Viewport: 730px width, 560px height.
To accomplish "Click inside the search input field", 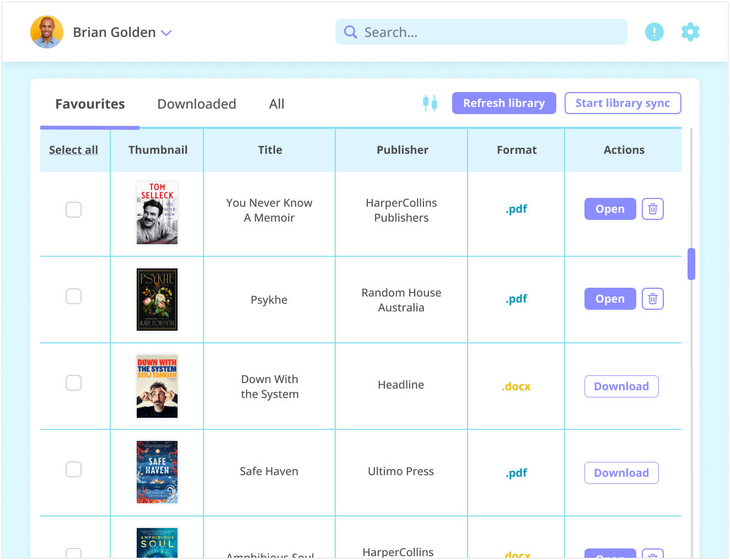I will point(481,32).
